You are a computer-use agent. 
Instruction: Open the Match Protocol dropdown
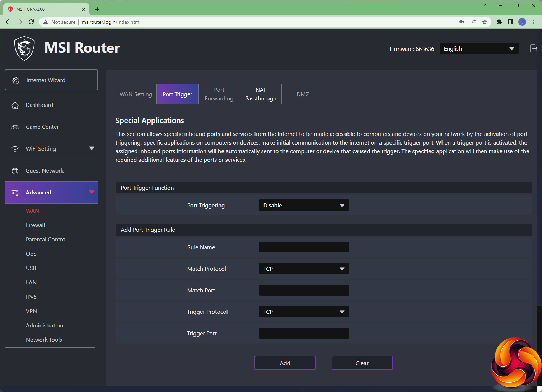click(304, 269)
